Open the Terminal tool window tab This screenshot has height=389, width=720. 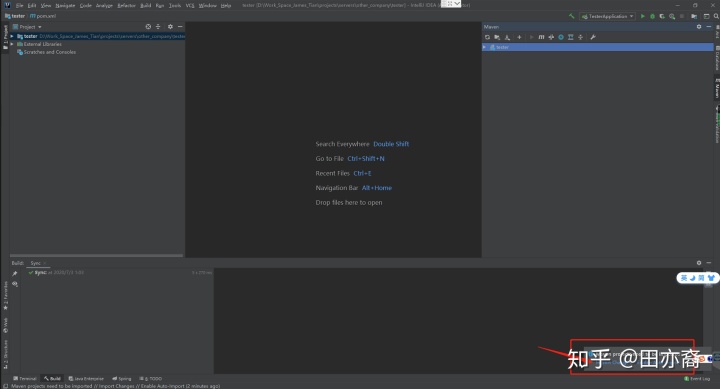[25, 378]
